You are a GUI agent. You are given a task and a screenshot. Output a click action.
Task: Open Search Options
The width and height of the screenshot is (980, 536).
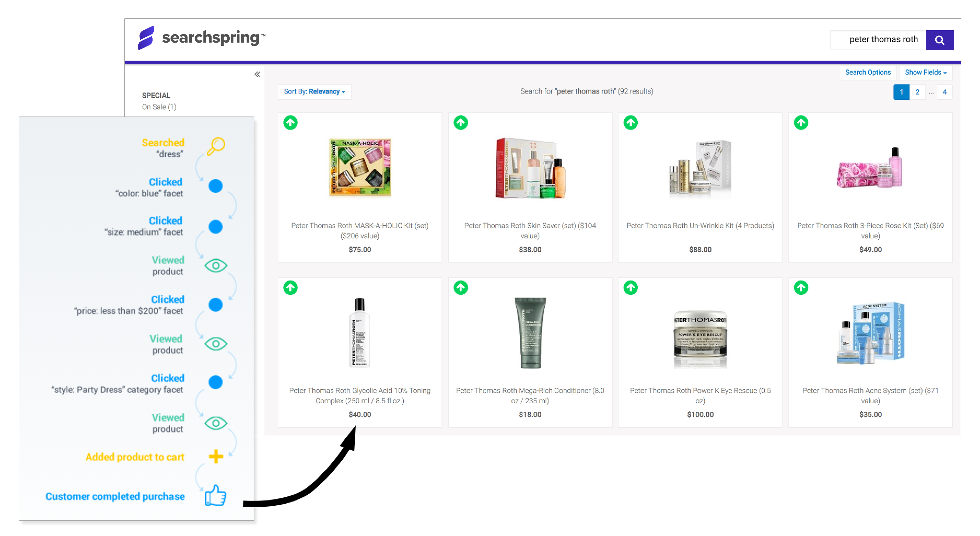click(x=867, y=72)
